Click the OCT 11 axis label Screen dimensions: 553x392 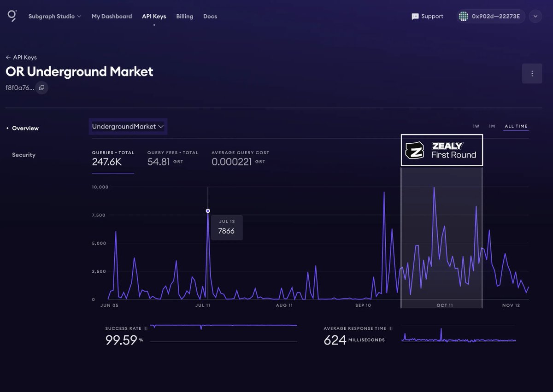click(x=445, y=305)
